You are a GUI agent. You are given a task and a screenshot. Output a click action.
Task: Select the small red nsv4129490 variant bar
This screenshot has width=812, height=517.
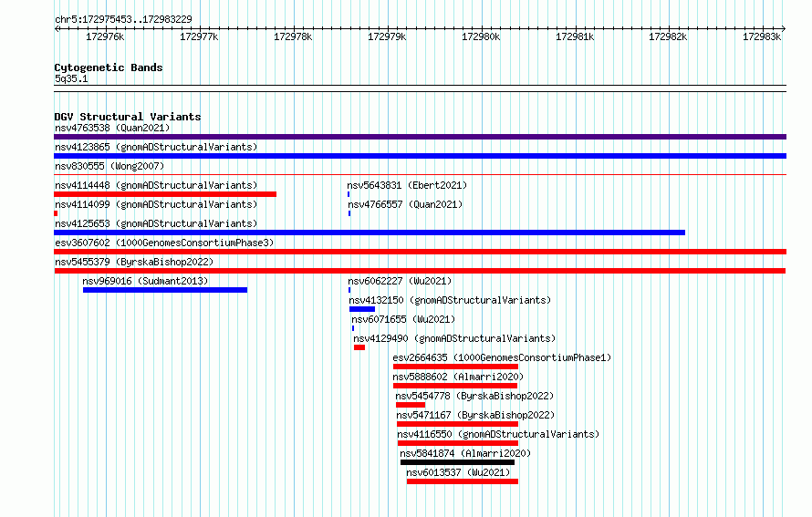(x=359, y=347)
